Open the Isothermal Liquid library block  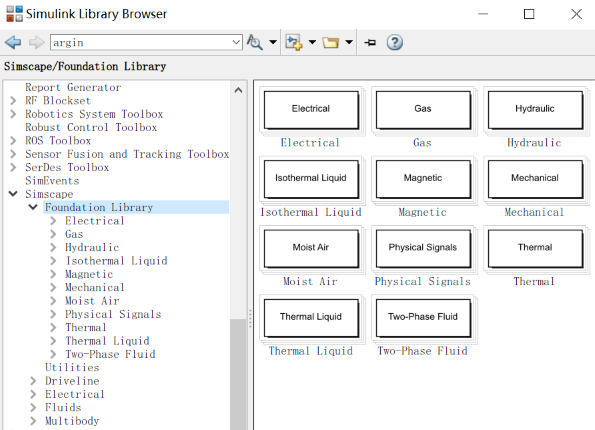311,179
